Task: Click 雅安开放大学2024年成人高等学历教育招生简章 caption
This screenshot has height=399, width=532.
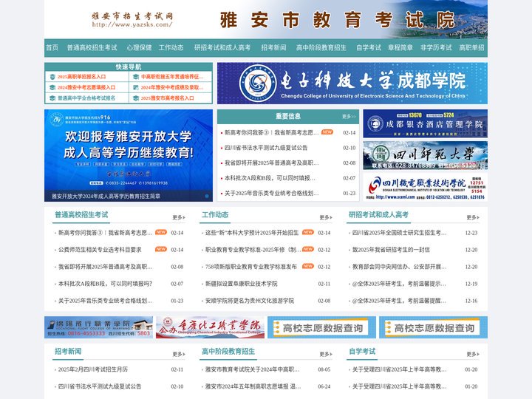Action: 106,196
